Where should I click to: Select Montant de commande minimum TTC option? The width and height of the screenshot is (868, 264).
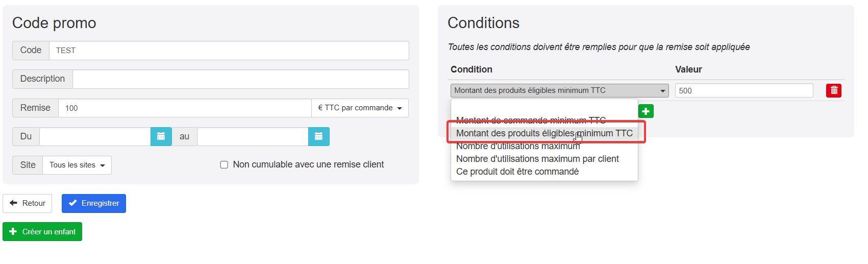pyautogui.click(x=531, y=121)
